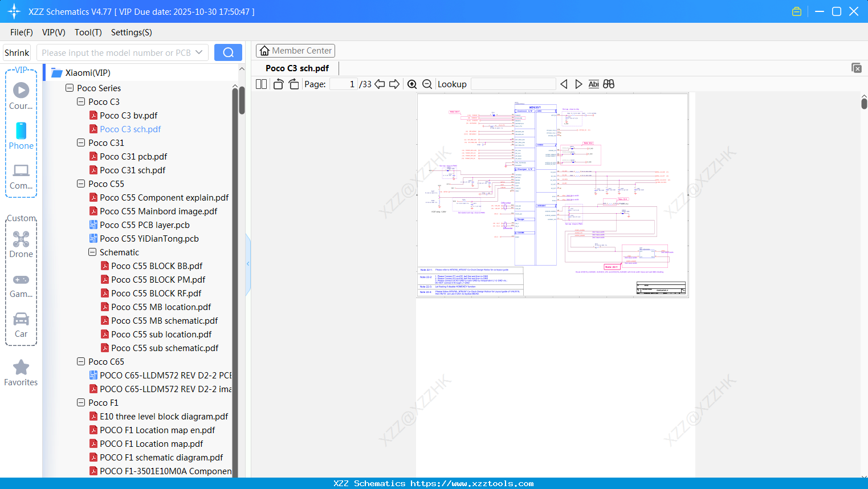Zoom out of the schematic
868x489 pixels.
pyautogui.click(x=427, y=84)
